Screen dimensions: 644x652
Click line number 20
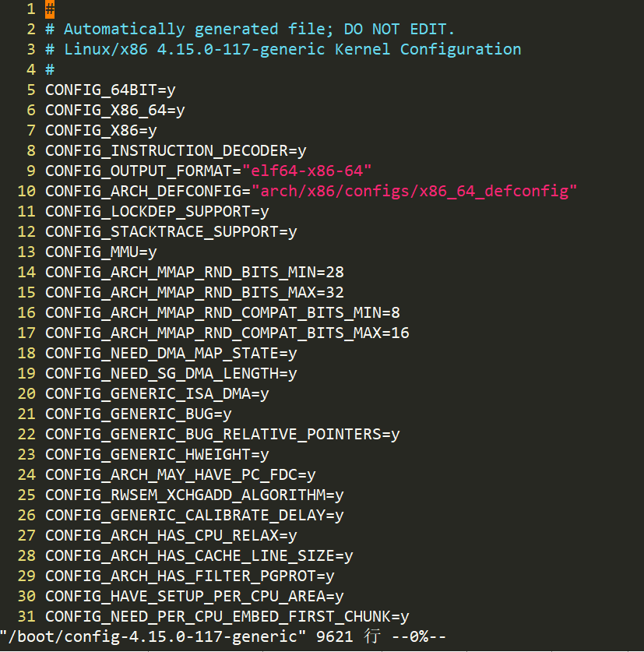point(26,393)
